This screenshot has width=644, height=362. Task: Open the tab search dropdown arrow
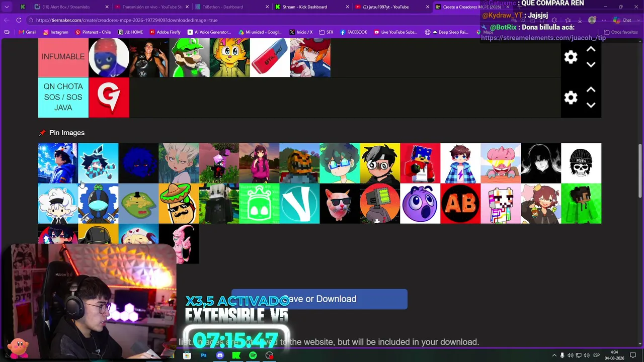click(x=7, y=7)
